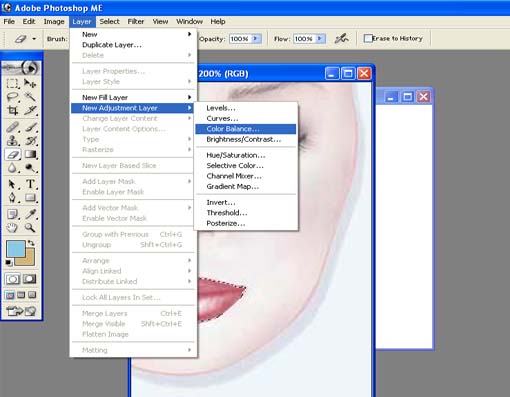Swap foreground and background colors
This screenshot has height=397, width=510.
pos(31,243)
